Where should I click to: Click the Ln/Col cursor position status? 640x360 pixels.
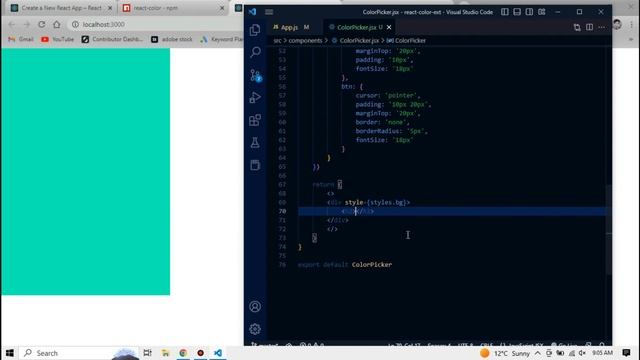(x=404, y=344)
